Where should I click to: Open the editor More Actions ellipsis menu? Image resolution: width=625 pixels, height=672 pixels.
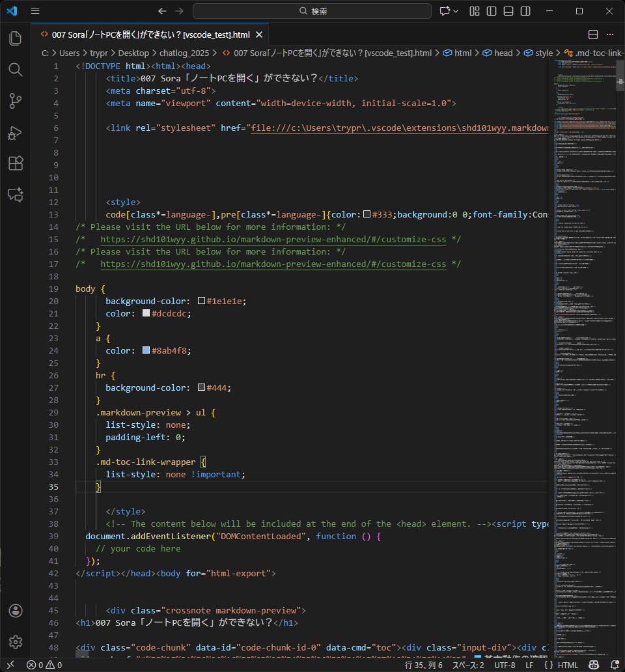point(611,35)
